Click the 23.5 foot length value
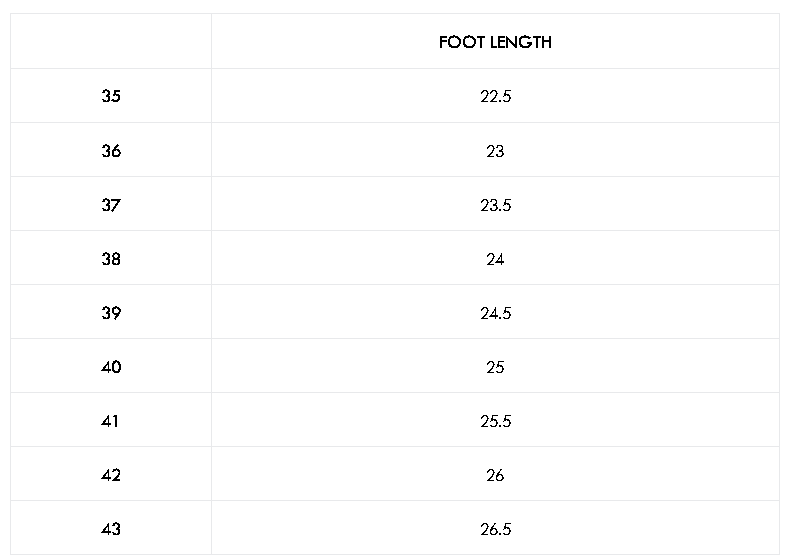791x558 pixels. coord(495,204)
